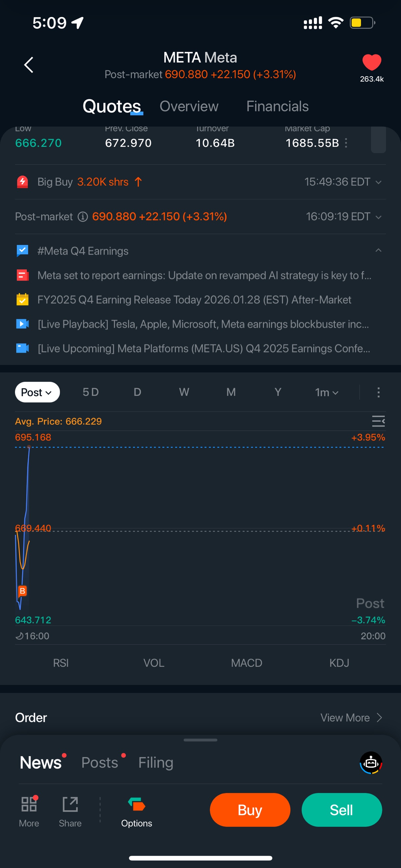Open the AI robot assistant icon
This screenshot has height=868, width=401.
click(371, 763)
